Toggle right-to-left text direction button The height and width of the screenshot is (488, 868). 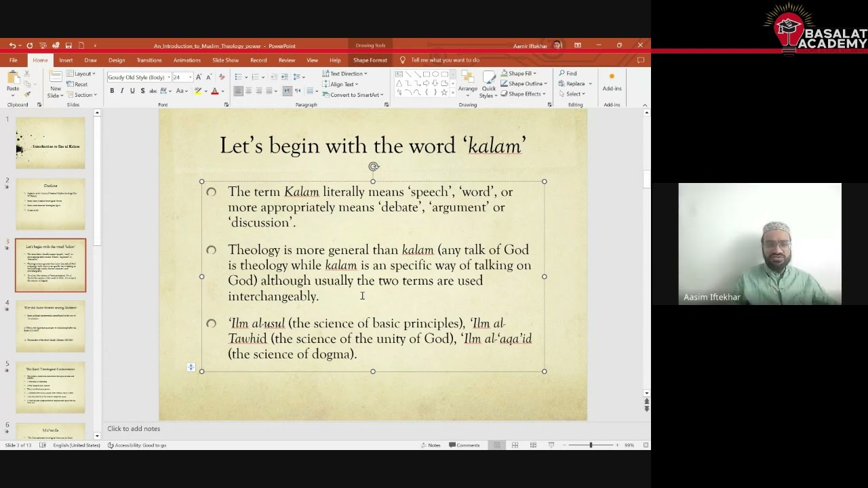click(x=298, y=91)
